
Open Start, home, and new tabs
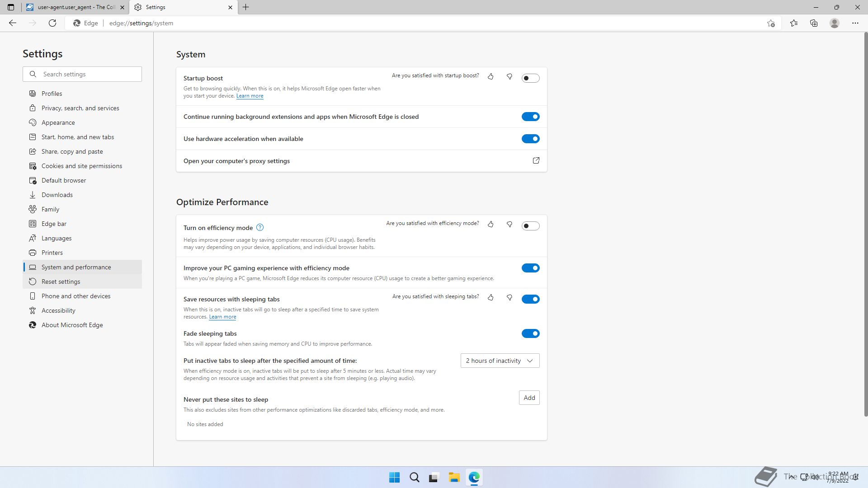tap(82, 137)
